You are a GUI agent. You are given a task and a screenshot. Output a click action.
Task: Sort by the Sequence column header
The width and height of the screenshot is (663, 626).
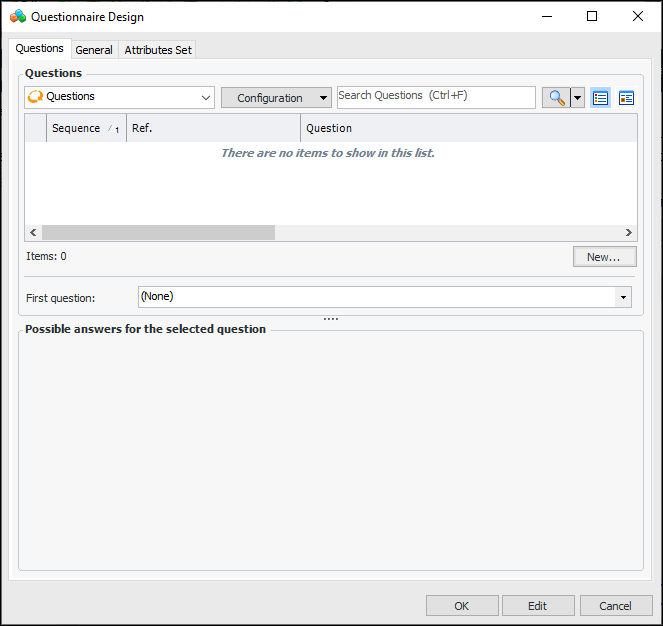86,128
